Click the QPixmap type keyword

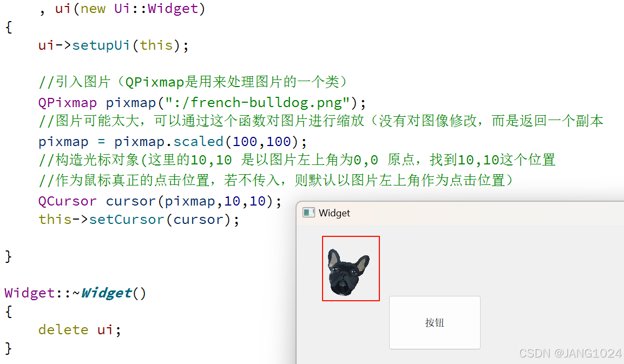click(x=68, y=103)
